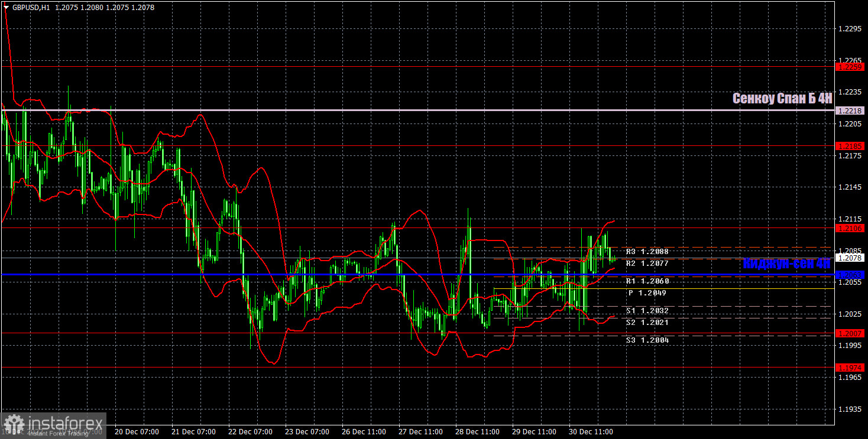Screen dimensions: 868x439
Task: Click the GBPUSD,H1 chart title text
Action: (x=30, y=8)
